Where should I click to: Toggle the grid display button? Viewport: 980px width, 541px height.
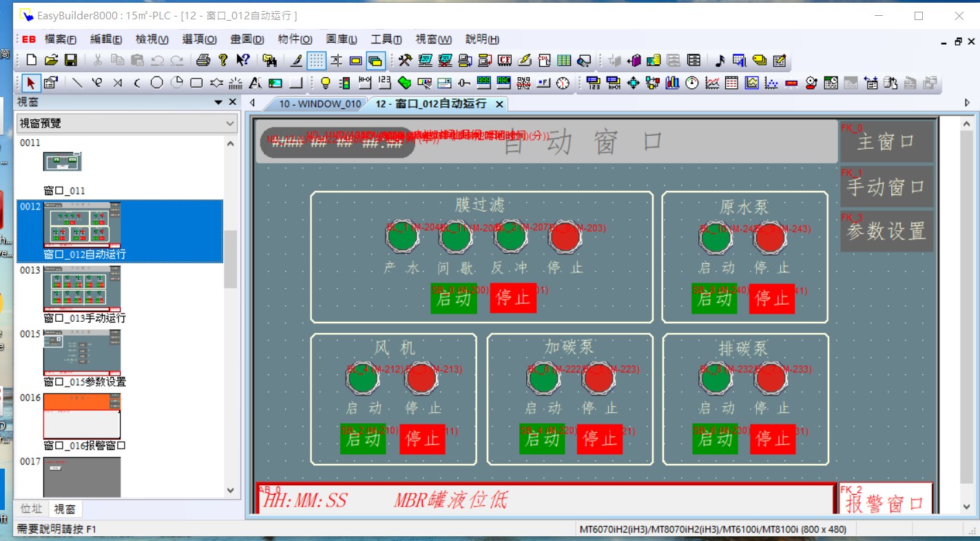(x=316, y=61)
